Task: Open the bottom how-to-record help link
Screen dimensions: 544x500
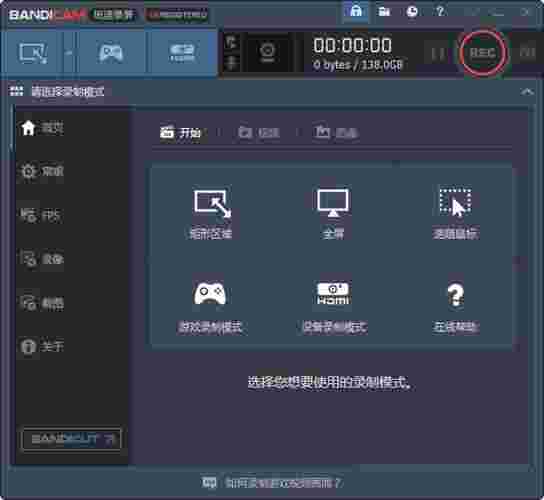Action: (x=283, y=483)
